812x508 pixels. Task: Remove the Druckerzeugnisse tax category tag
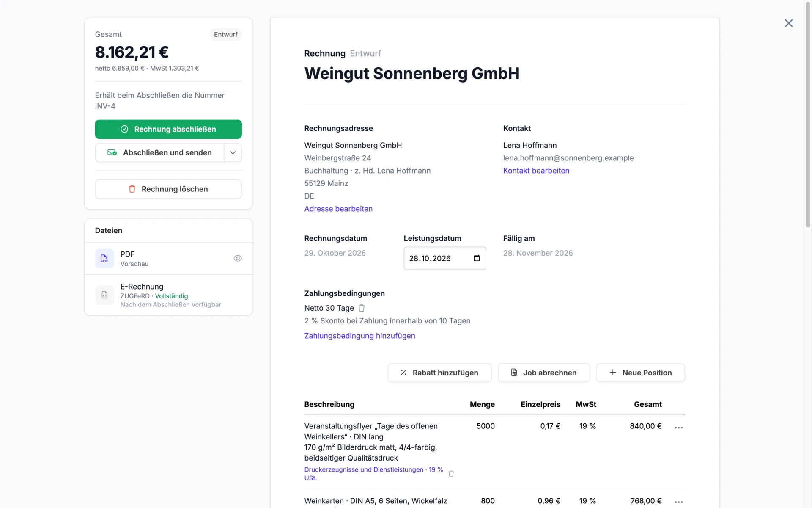pyautogui.click(x=451, y=474)
